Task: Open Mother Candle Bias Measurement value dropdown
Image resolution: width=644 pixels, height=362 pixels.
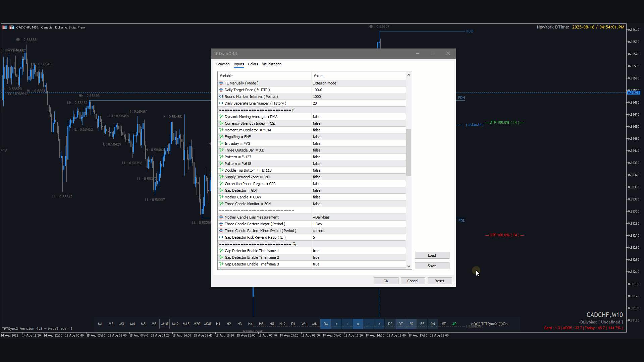Action: pyautogui.click(x=359, y=217)
